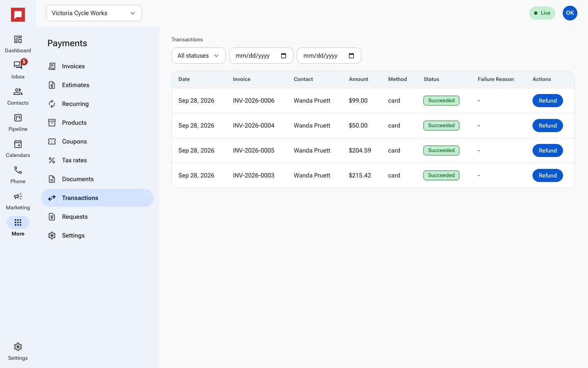The height and width of the screenshot is (368, 588).
Task: Click the red chat app logo
Action: (x=18, y=15)
